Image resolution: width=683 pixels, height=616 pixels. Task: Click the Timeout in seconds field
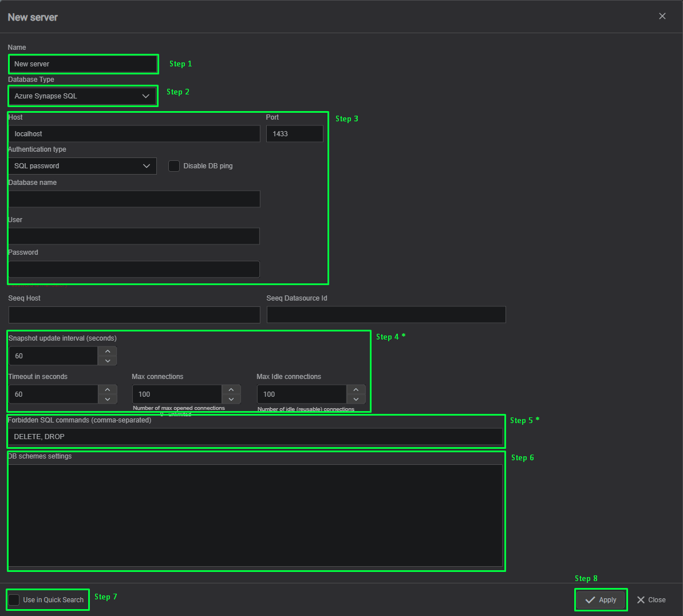click(54, 394)
